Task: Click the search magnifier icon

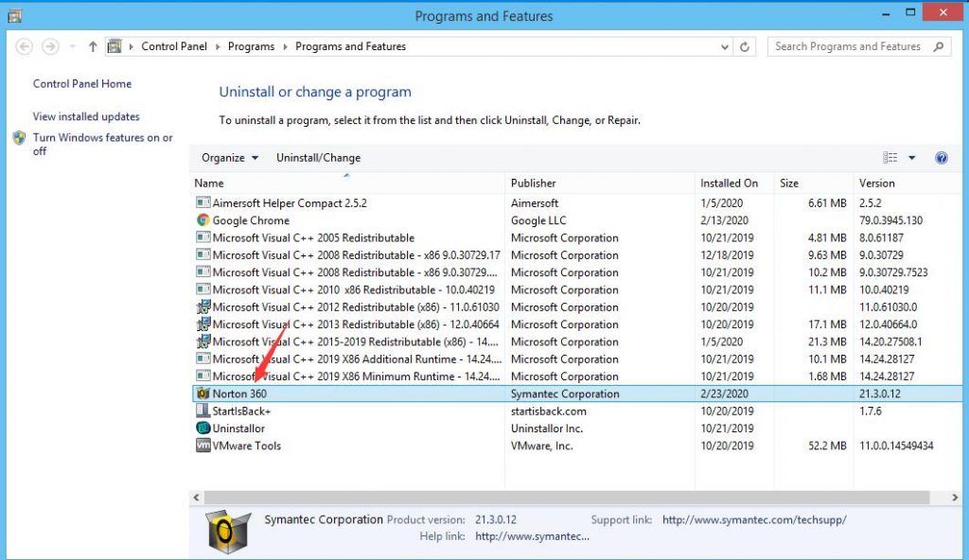Action: click(939, 46)
